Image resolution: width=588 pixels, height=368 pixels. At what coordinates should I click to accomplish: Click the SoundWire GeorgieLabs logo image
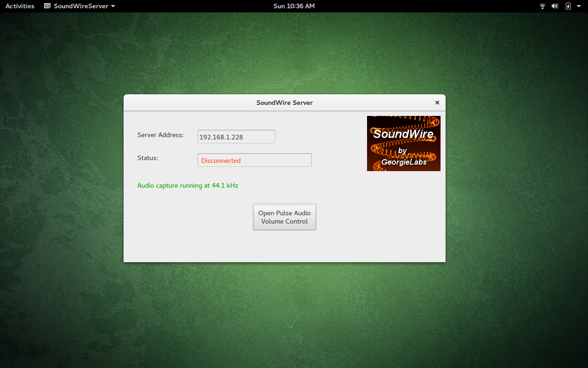tap(404, 144)
